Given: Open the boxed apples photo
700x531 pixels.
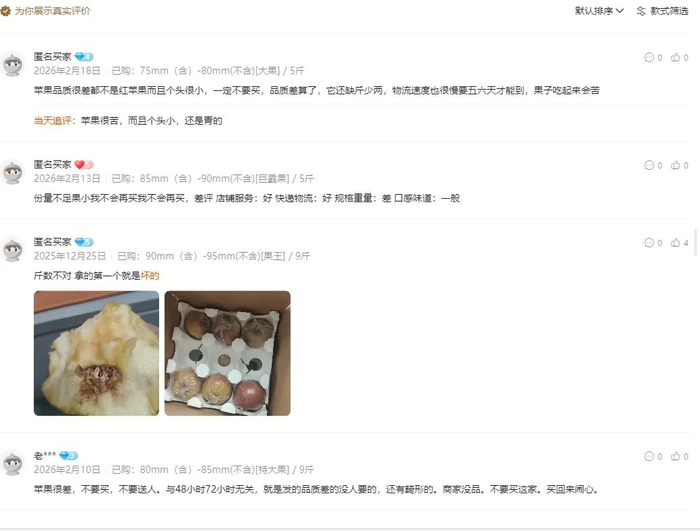Looking at the screenshot, I should coord(227,353).
